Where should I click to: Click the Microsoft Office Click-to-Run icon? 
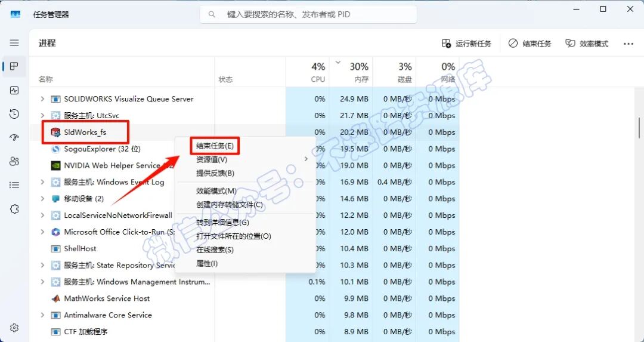coord(55,232)
